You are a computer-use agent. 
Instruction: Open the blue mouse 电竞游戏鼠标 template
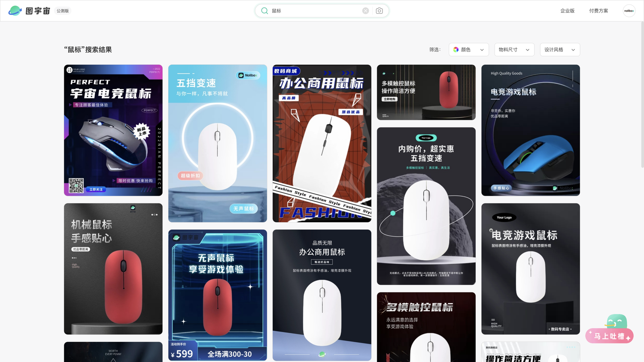pos(531,130)
